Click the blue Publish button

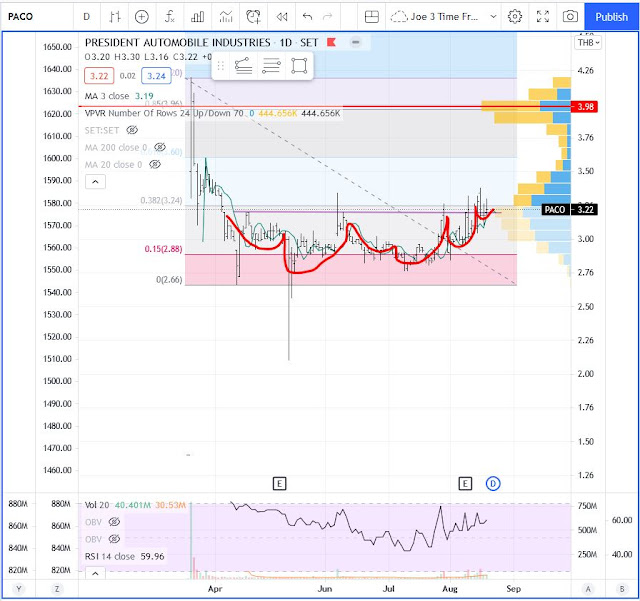(x=611, y=17)
